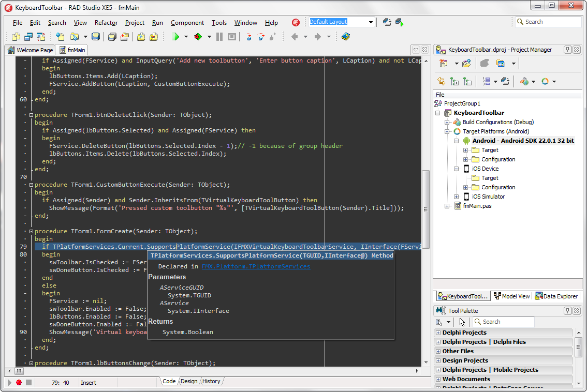This screenshot has height=392, width=587.
Task: Open the Data Explorer tab
Action: [x=556, y=296]
